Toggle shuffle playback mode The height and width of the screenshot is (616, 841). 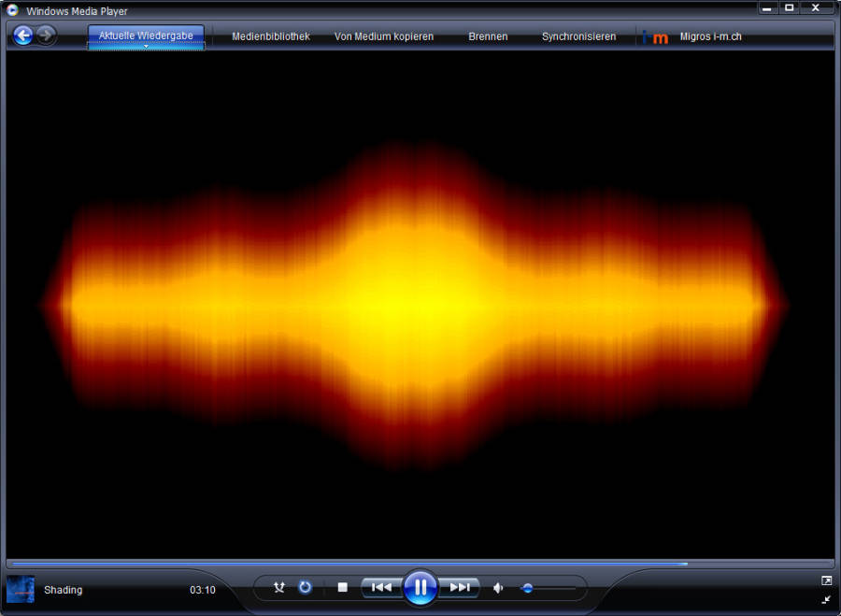[278, 588]
